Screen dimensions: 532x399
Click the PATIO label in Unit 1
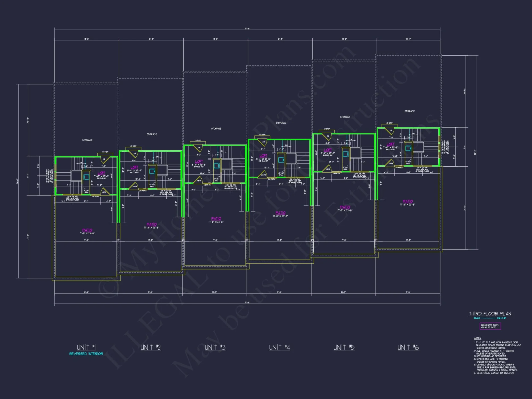[x=87, y=230]
